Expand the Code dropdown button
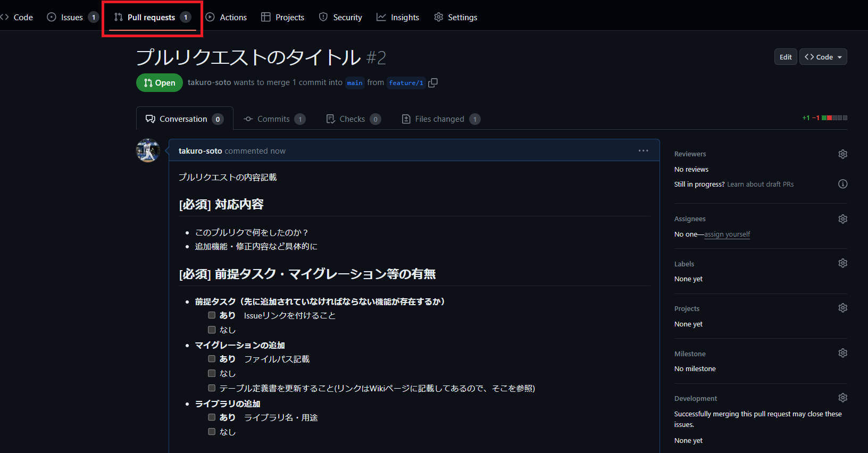 point(823,57)
